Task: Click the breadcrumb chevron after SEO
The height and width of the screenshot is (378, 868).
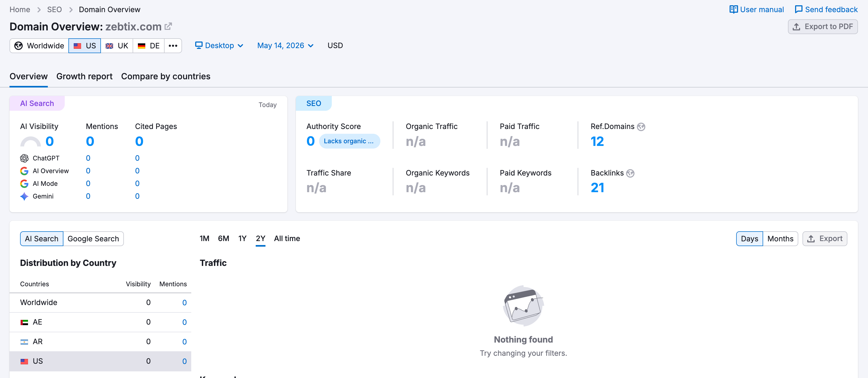Action: point(71,10)
